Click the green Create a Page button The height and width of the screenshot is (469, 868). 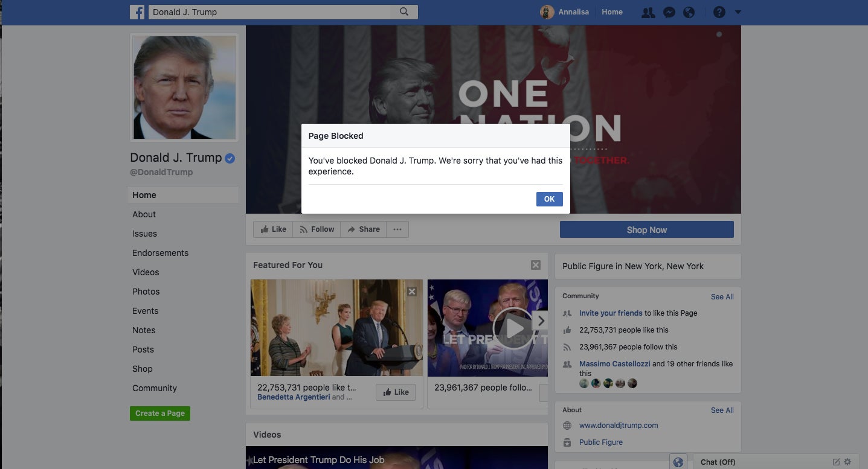(x=159, y=413)
